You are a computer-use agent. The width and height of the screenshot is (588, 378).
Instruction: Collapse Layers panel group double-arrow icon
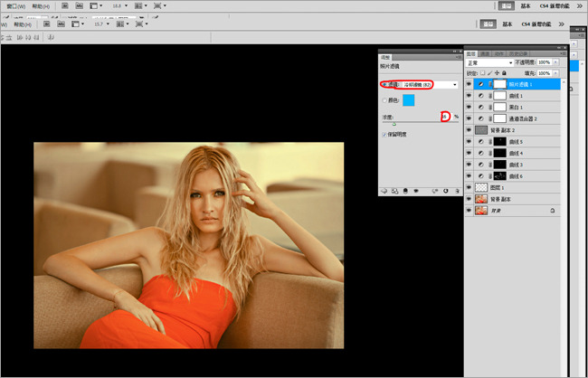click(558, 48)
